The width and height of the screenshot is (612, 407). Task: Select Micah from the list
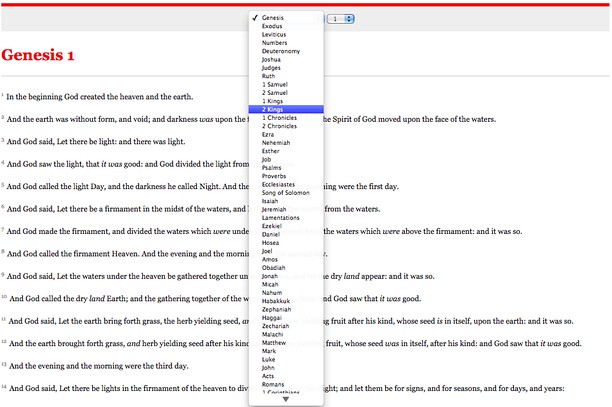pos(286,284)
